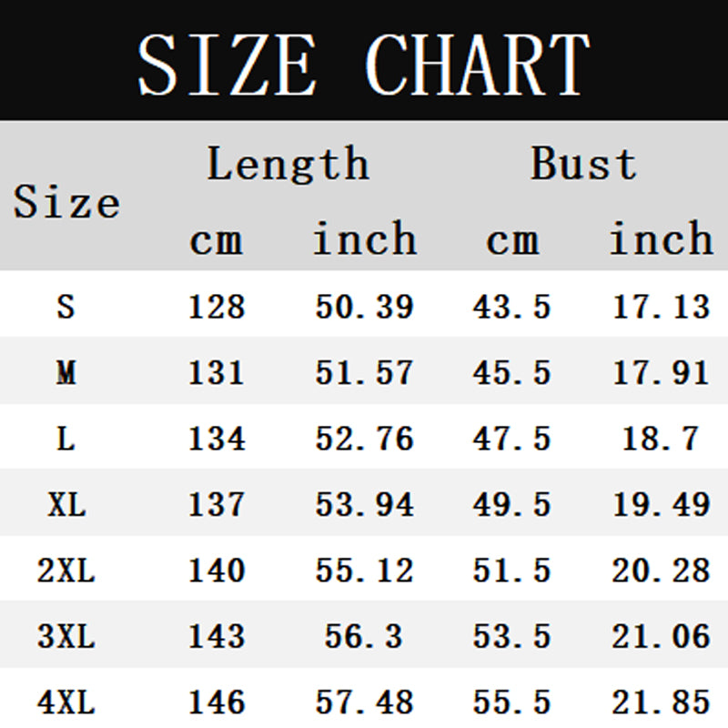Click the Length column header
Viewport: 728px width, 728px height.
point(288,165)
